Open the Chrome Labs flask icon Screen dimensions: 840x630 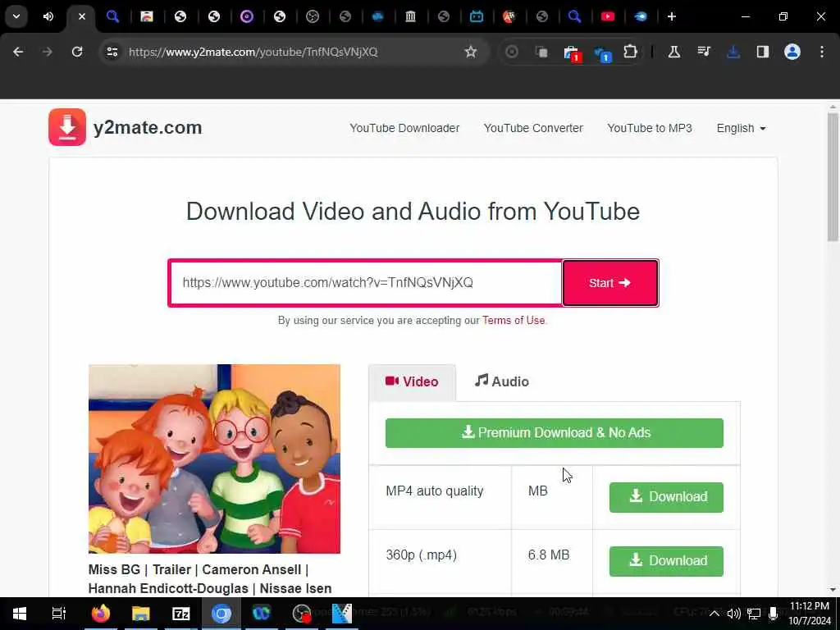click(674, 52)
